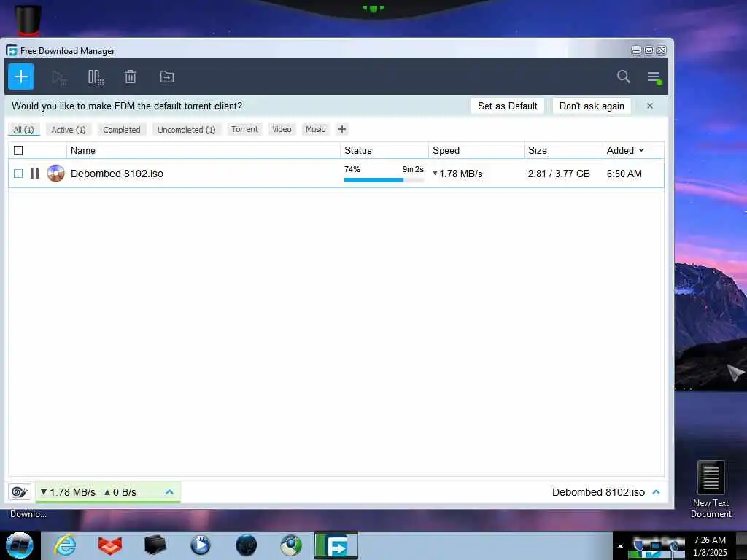Open the Windows Start menu
The width and height of the screenshot is (747, 560).
coord(20,545)
